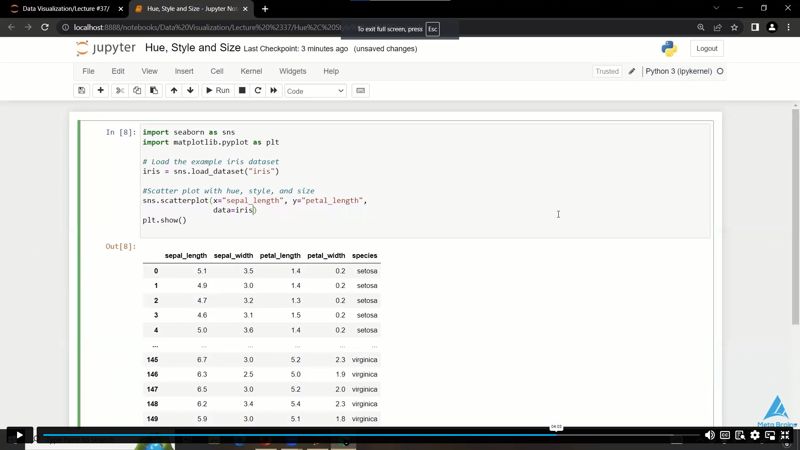Exit full screen video icon

(x=785, y=435)
